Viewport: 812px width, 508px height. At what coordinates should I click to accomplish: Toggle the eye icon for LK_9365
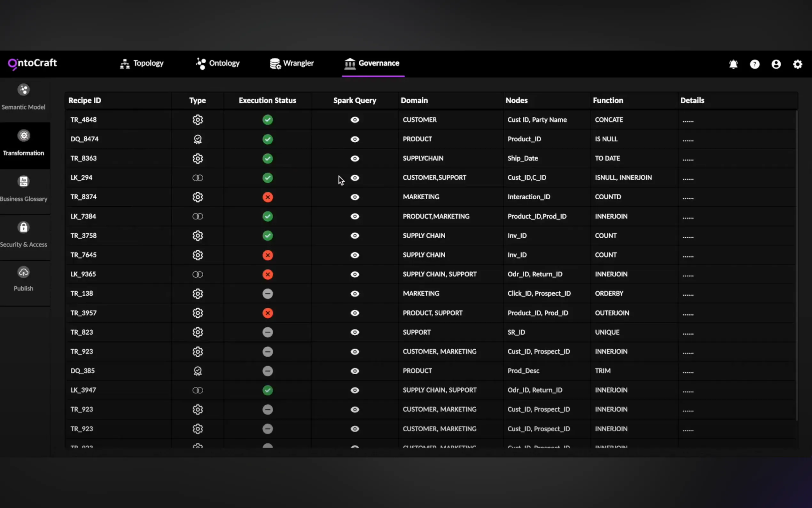355,274
